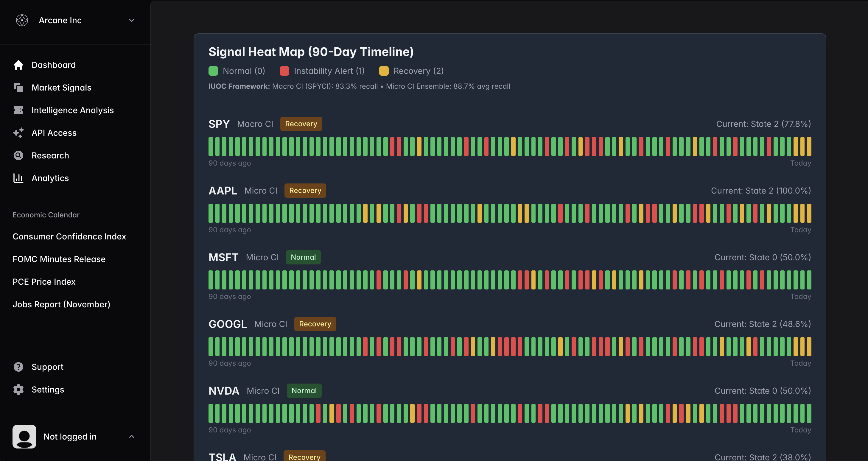Open the Dashboard home icon
This screenshot has width=868, height=461.
coord(18,65)
